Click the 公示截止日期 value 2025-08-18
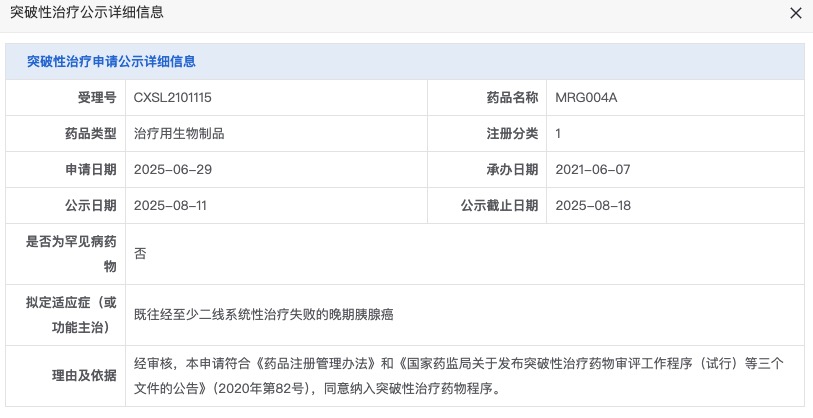The width and height of the screenshot is (813, 418). point(593,205)
